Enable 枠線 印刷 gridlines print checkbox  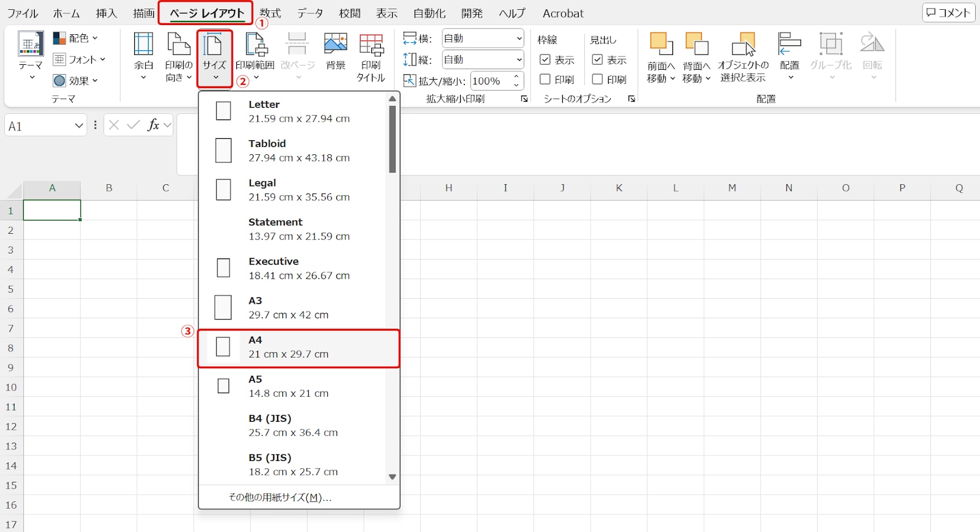(x=545, y=80)
